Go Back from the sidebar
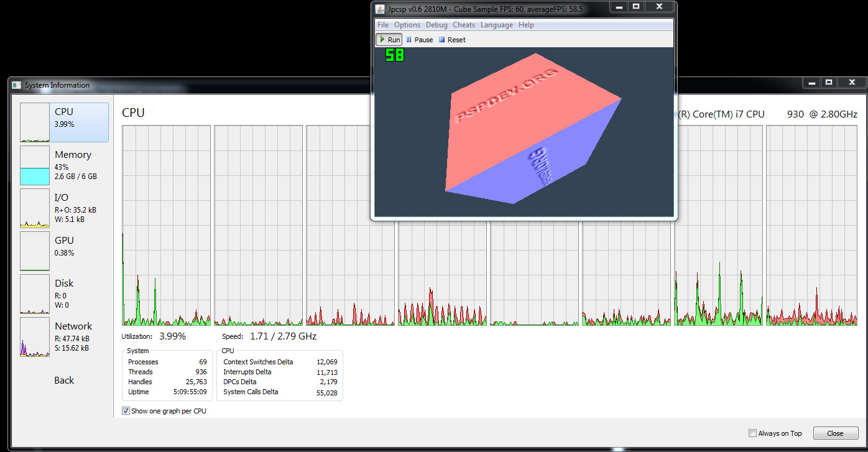868x452 pixels. coord(64,381)
